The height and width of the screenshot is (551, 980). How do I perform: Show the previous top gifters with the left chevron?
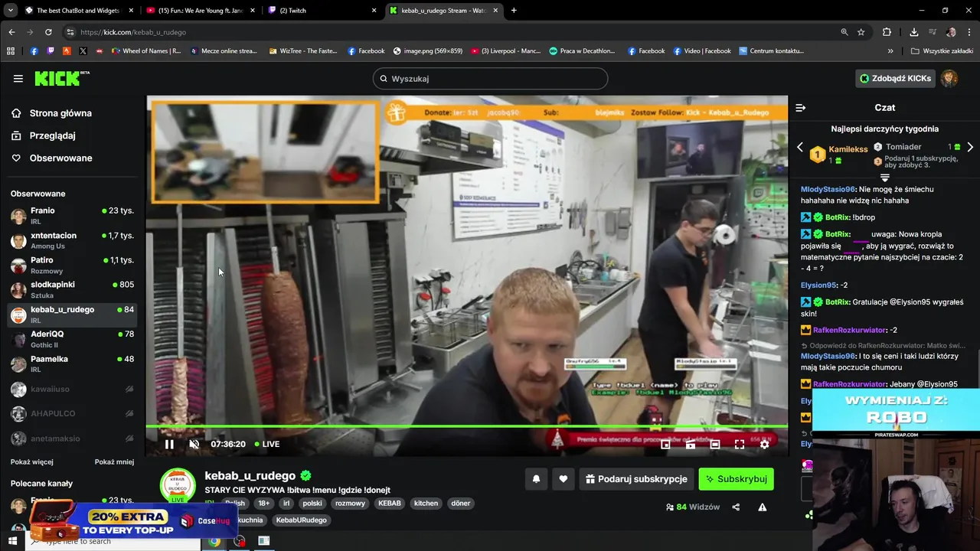click(800, 147)
